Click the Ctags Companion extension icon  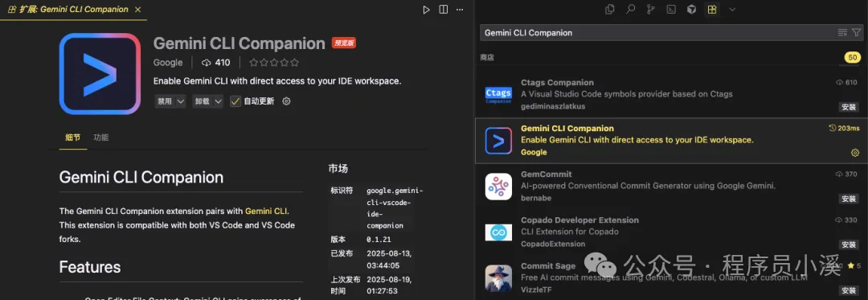pyautogui.click(x=499, y=95)
